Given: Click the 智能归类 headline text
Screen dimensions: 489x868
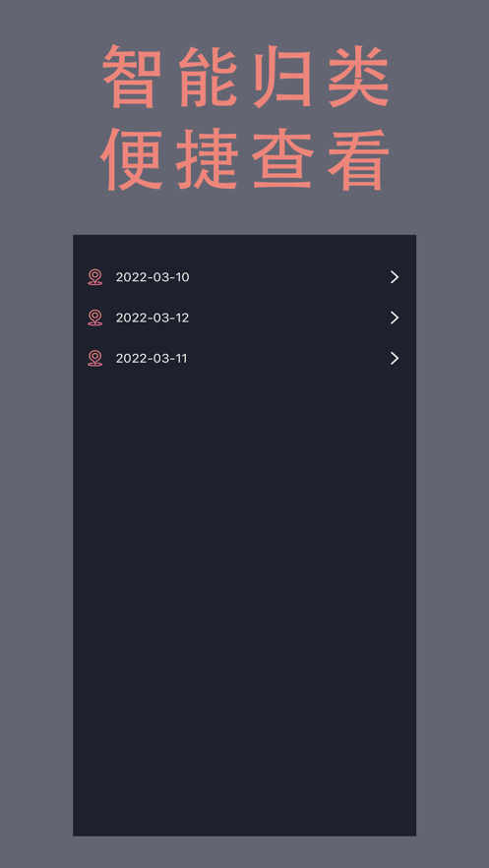Looking at the screenshot, I should [x=246, y=77].
